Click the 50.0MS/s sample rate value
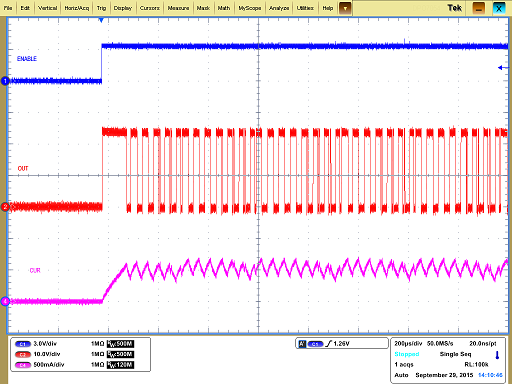The height and width of the screenshot is (384, 512). (440, 344)
